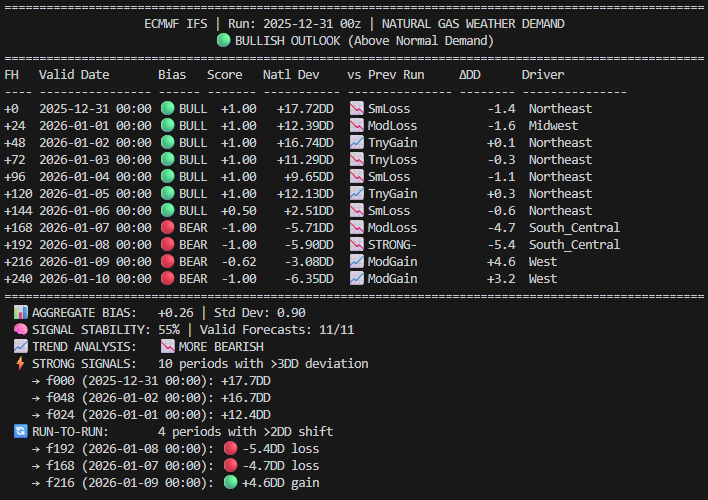Click the brain icon beside SIGNAL STABILITY
The height and width of the screenshot is (500, 708).
click(21, 329)
